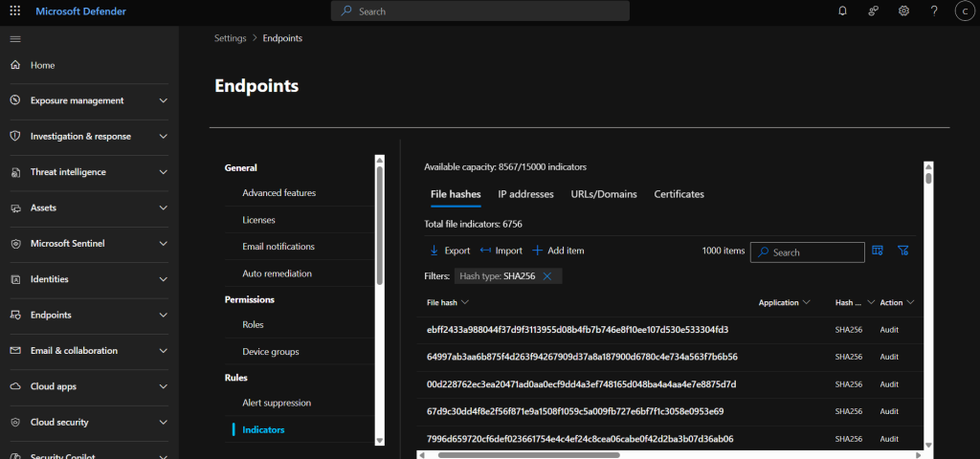
Task: Expand the Investigation & response chevron
Action: [x=163, y=136]
